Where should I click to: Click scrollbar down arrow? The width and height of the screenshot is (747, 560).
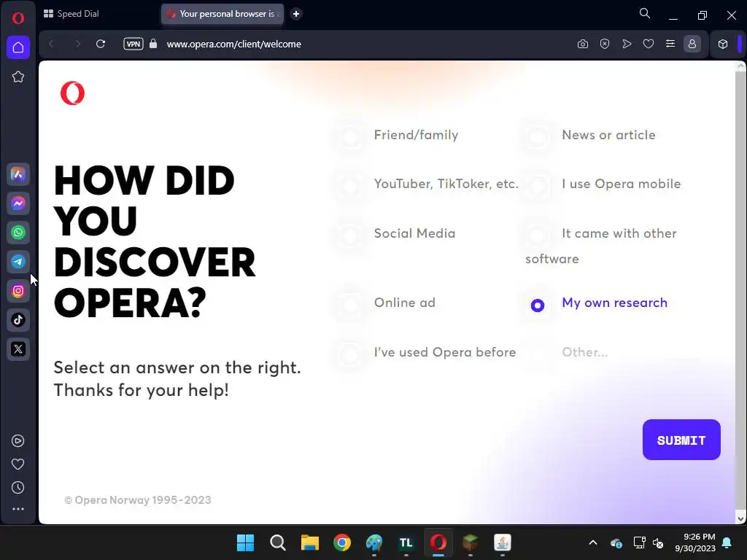point(740,518)
